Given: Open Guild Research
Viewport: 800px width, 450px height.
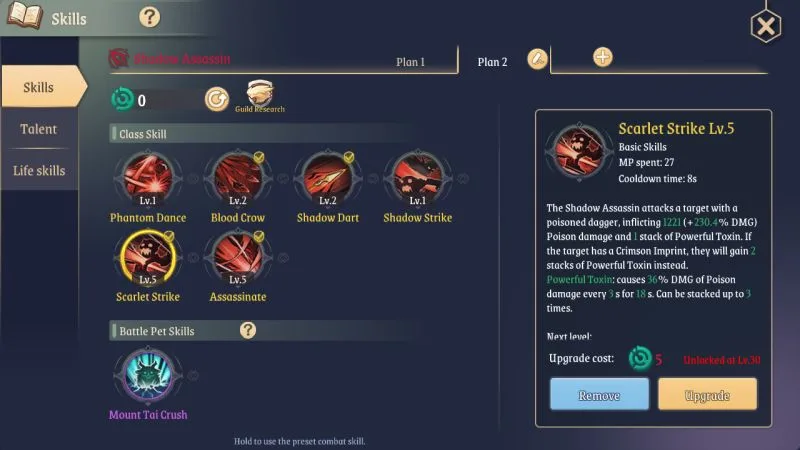Looking at the screenshot, I should pos(260,96).
